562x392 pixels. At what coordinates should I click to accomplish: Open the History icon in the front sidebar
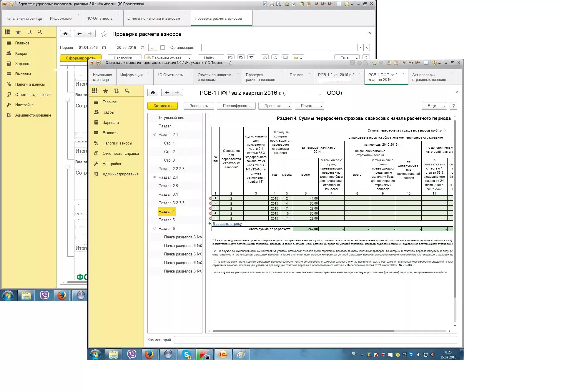click(x=117, y=91)
